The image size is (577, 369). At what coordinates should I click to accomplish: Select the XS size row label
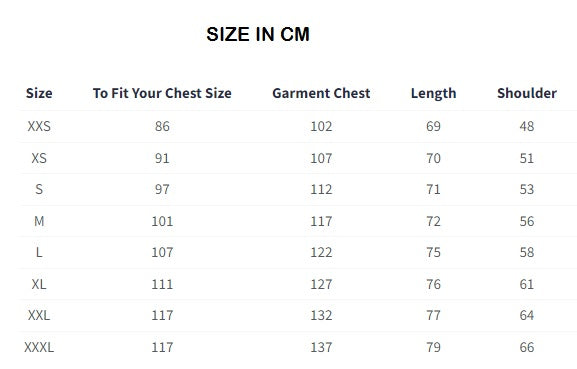[x=39, y=158]
